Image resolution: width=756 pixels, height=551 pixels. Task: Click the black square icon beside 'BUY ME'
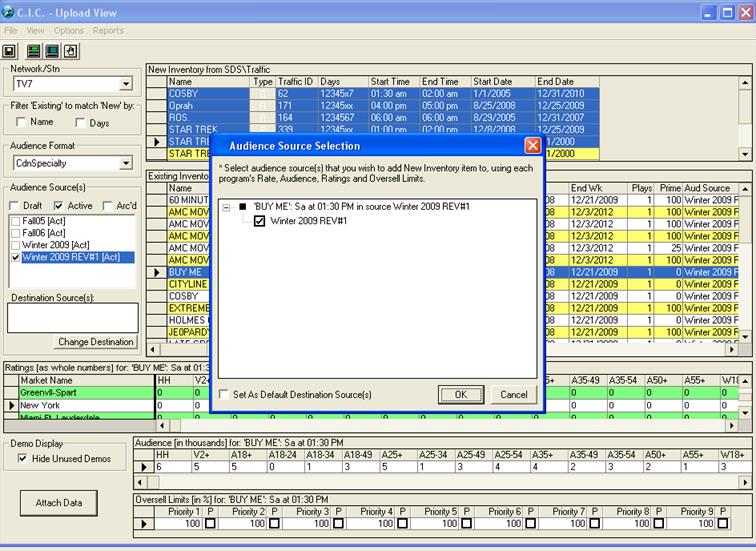[243, 206]
